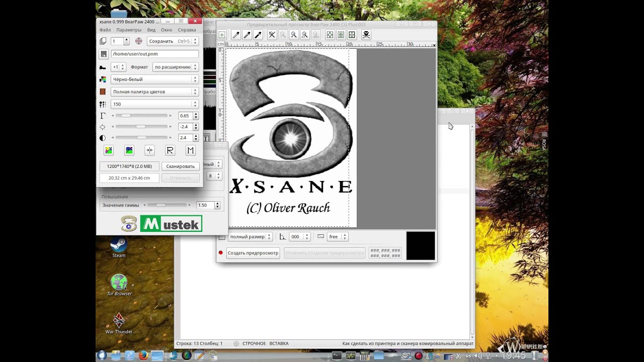Click the negative invert arrows icon
Image resolution: width=644 pixels, height=362 pixels.
(149, 150)
